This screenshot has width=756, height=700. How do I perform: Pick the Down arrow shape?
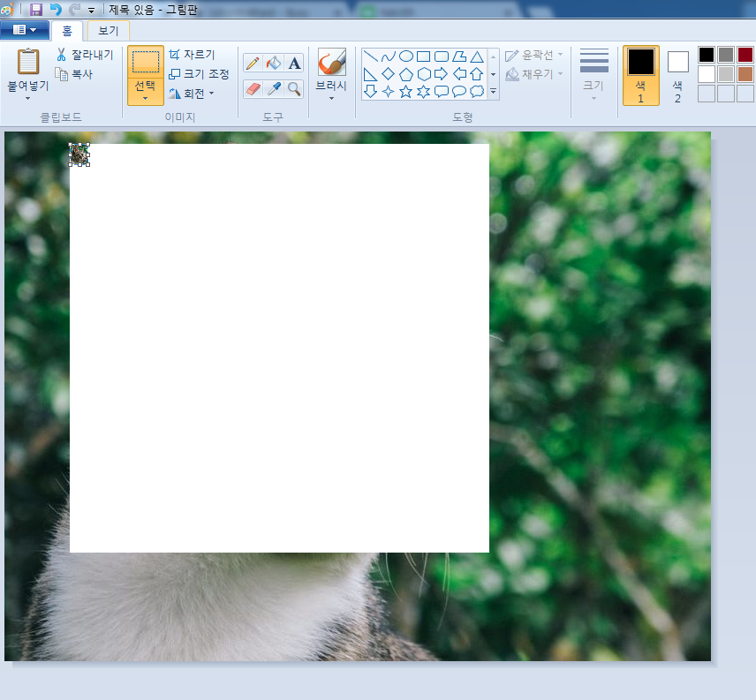[370, 91]
